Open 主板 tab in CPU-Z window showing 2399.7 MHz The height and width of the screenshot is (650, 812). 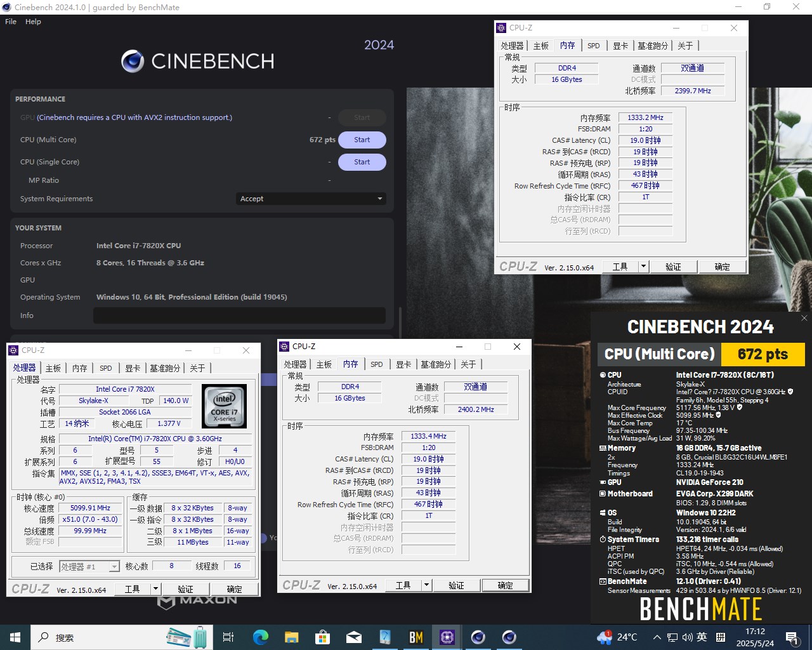click(x=541, y=46)
